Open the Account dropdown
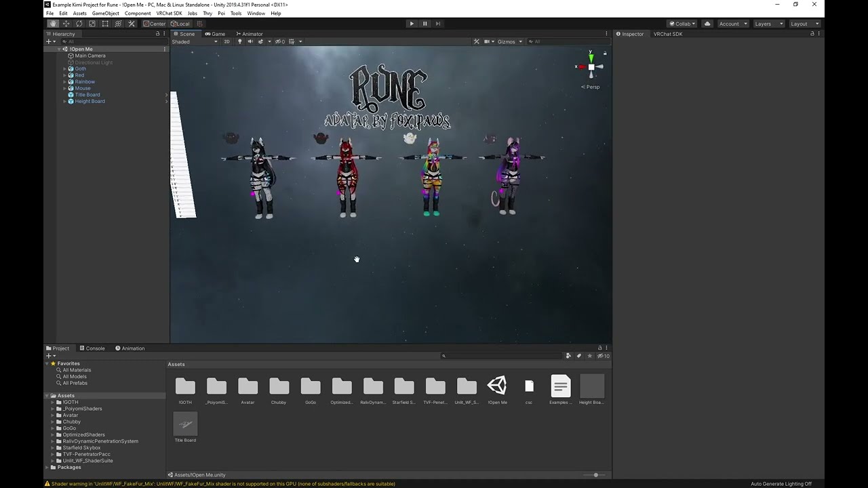Viewport: 868px width, 488px height. 732,24
